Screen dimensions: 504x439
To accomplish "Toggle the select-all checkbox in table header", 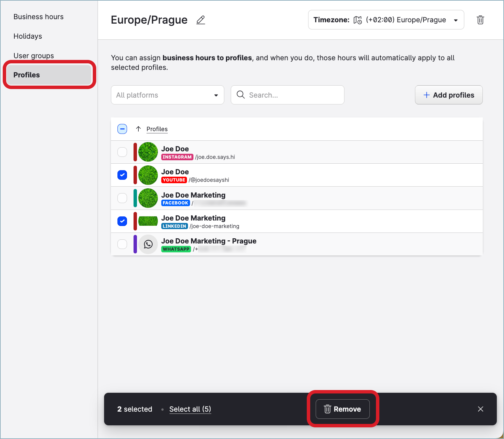I will (x=122, y=129).
